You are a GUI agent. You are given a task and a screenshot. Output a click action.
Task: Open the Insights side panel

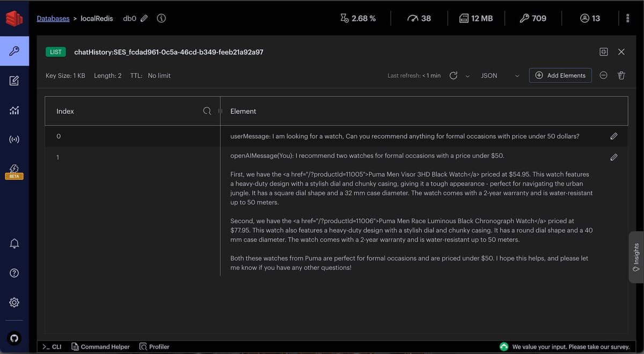pyautogui.click(x=636, y=256)
